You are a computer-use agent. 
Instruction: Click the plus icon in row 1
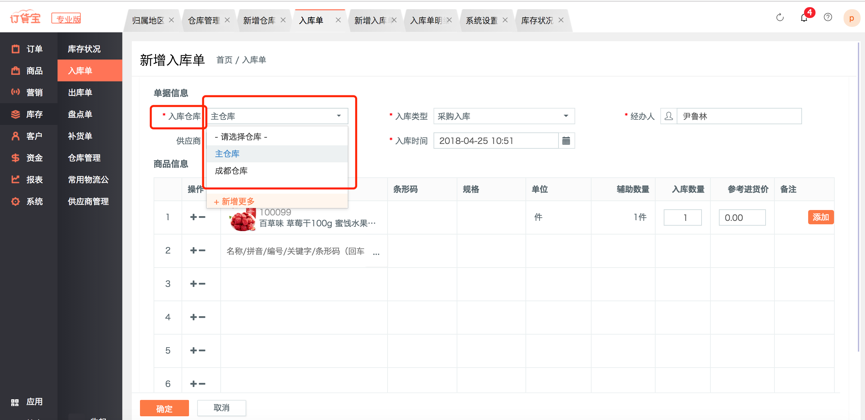193,217
